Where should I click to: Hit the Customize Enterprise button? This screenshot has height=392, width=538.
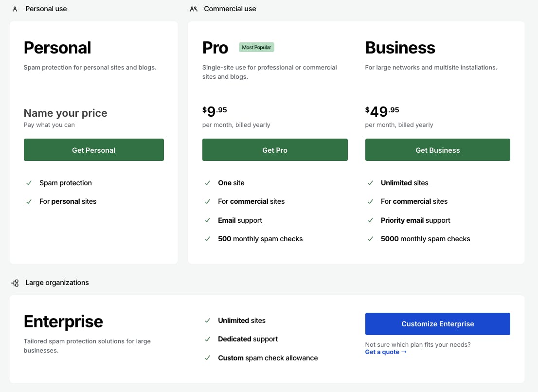pos(437,324)
